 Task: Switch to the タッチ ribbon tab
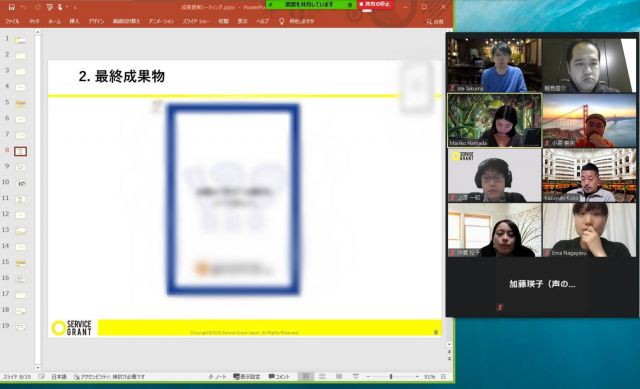click(x=35, y=21)
